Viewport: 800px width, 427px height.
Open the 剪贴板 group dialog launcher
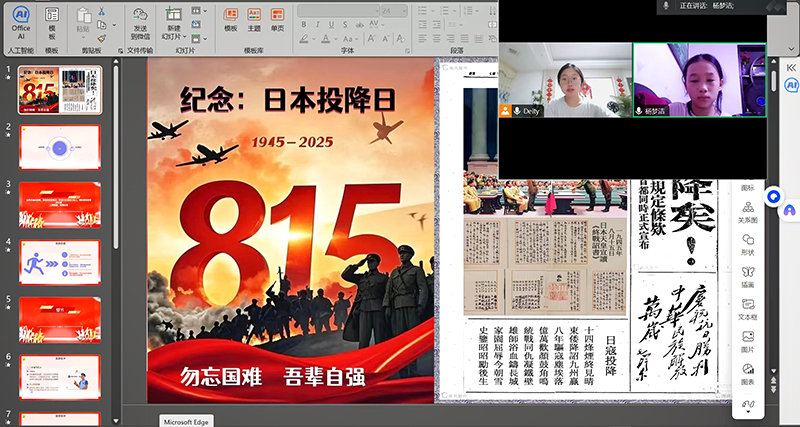coord(120,51)
